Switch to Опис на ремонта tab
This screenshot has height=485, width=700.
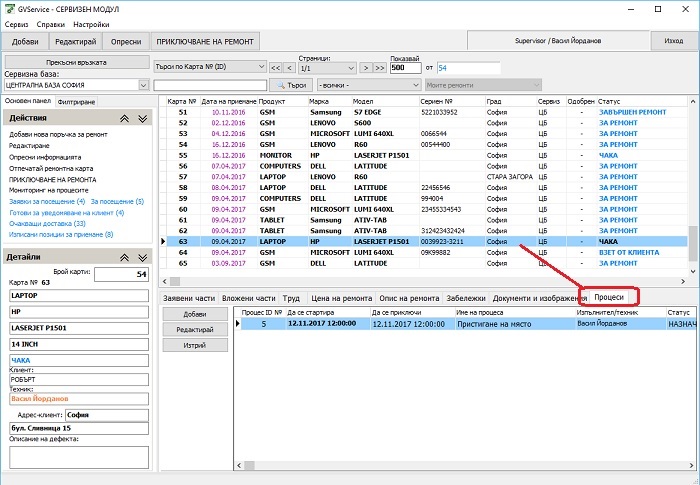click(x=409, y=298)
